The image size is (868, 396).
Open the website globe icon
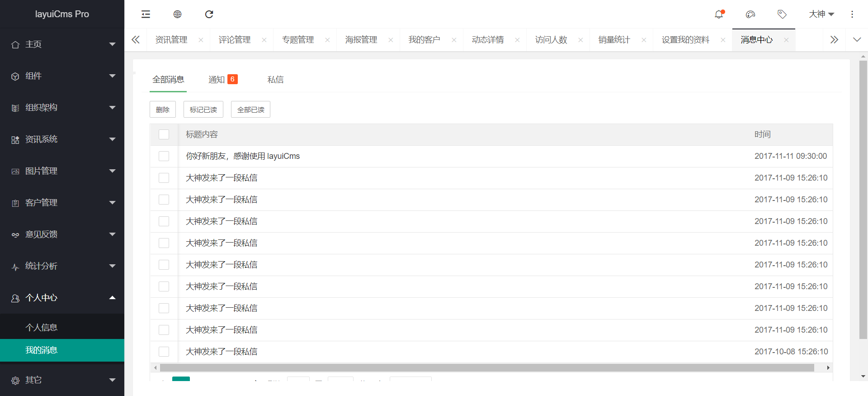[x=177, y=14]
